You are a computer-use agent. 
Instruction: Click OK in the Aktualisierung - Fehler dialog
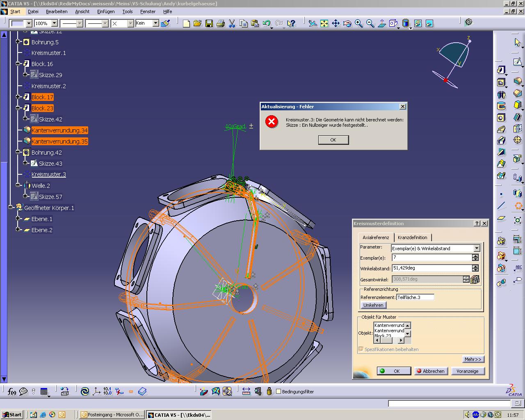coord(333,140)
